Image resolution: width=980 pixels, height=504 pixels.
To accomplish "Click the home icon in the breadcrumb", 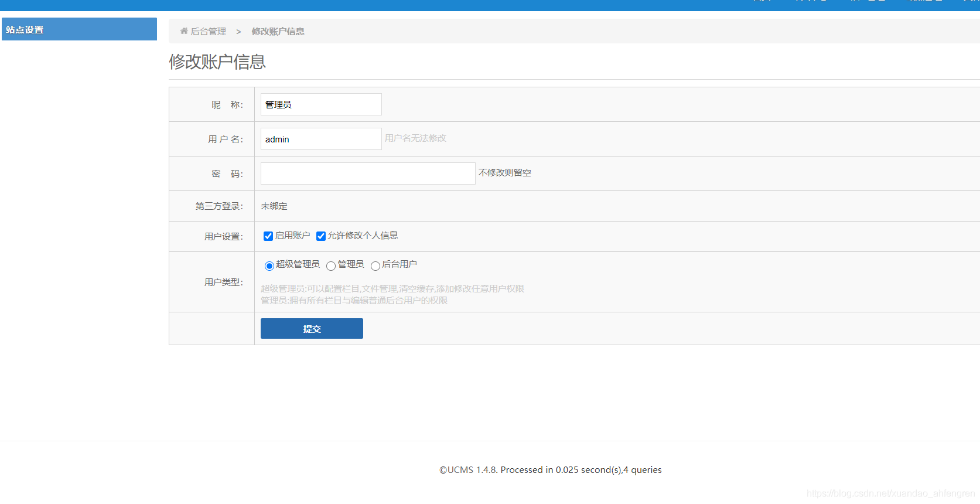I will [x=184, y=31].
